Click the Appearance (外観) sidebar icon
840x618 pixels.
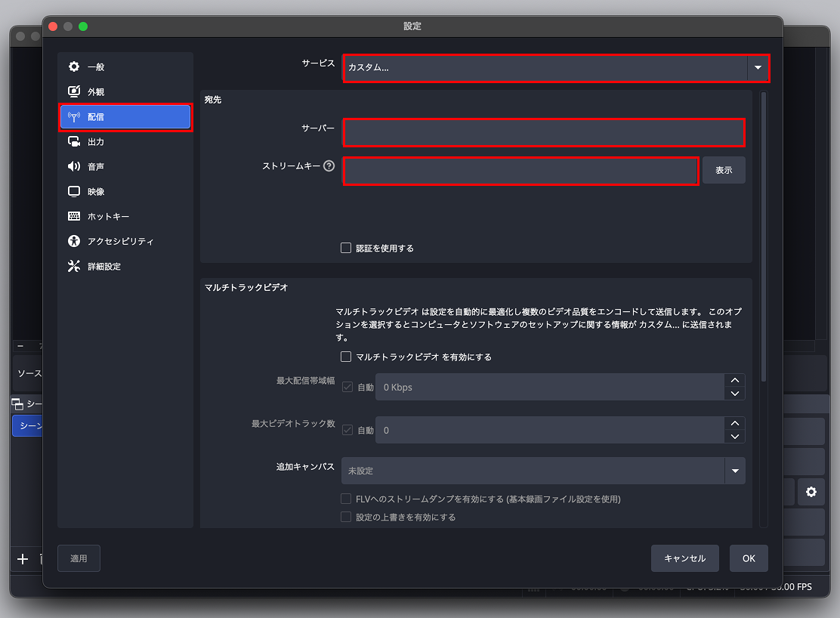point(74,92)
